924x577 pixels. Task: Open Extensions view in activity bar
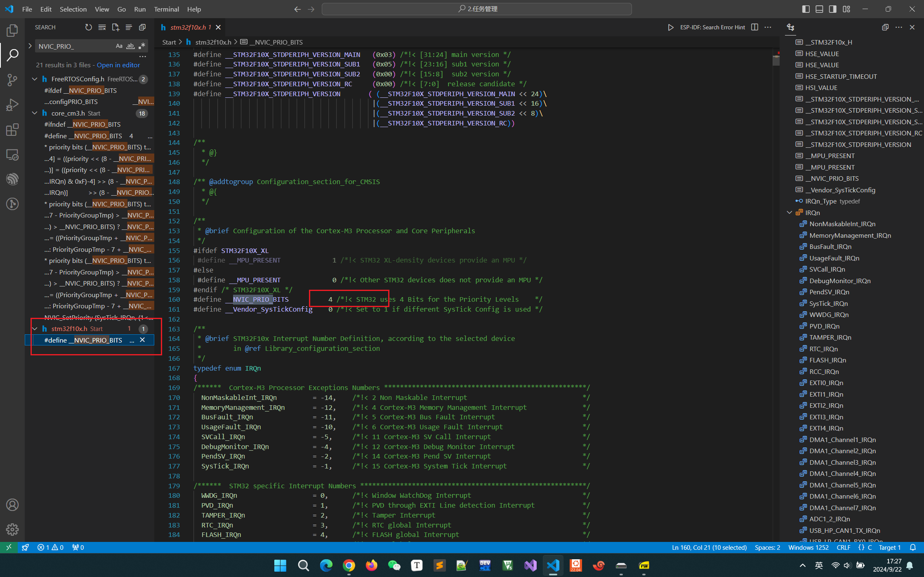[12, 130]
